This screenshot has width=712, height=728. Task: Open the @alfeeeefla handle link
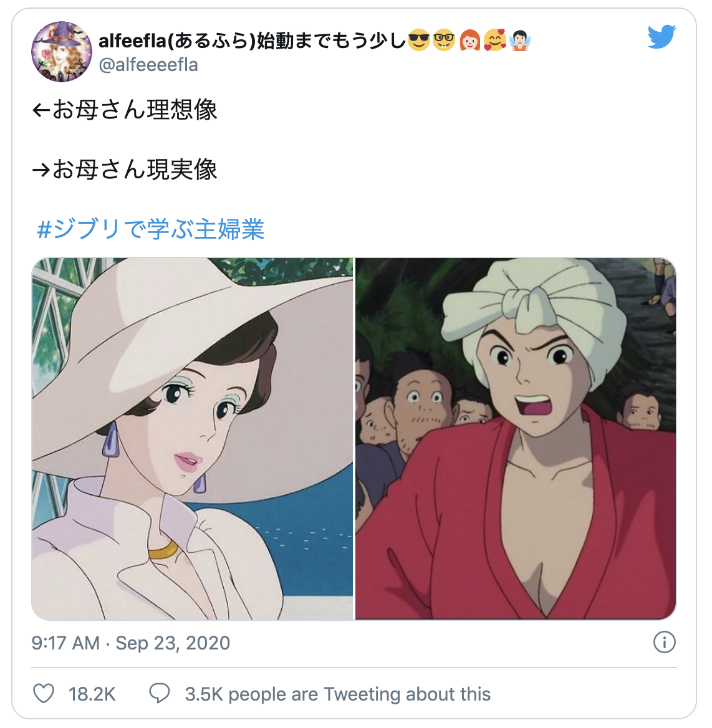[x=148, y=65]
